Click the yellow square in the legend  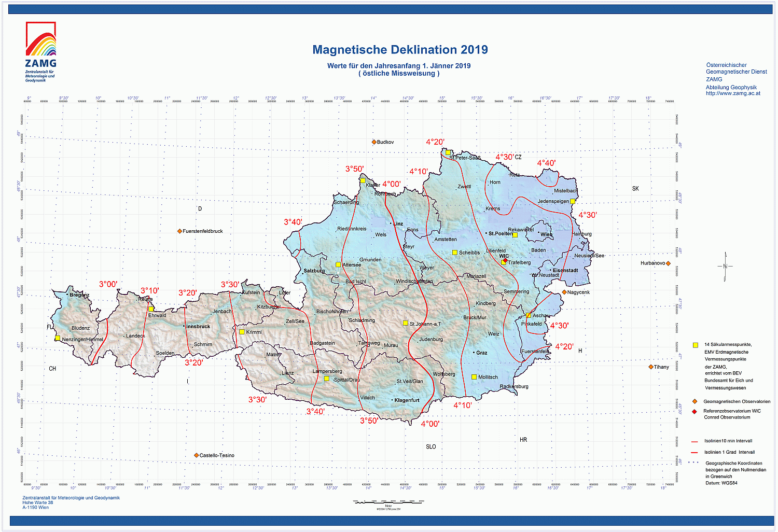click(x=696, y=345)
